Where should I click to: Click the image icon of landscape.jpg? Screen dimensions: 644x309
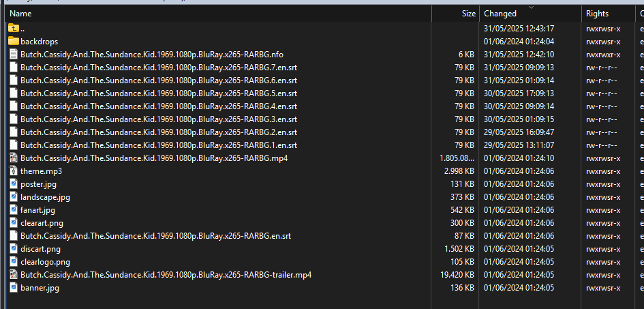14,197
